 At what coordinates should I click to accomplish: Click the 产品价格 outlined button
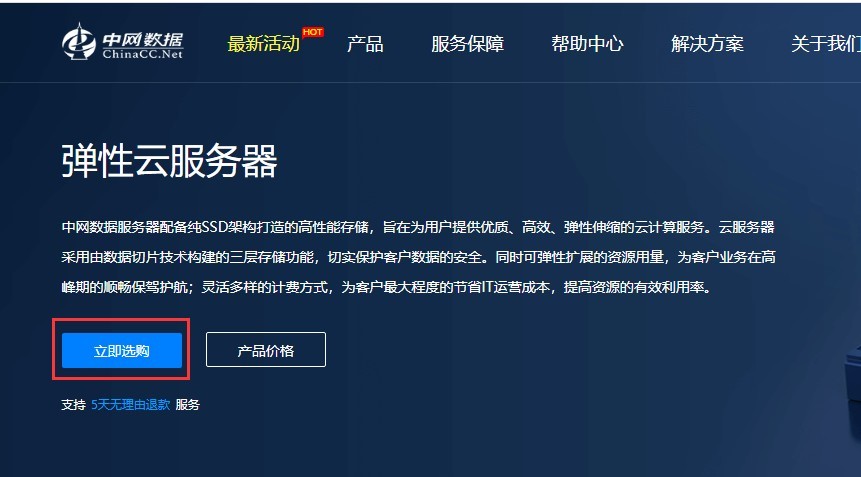tap(265, 351)
